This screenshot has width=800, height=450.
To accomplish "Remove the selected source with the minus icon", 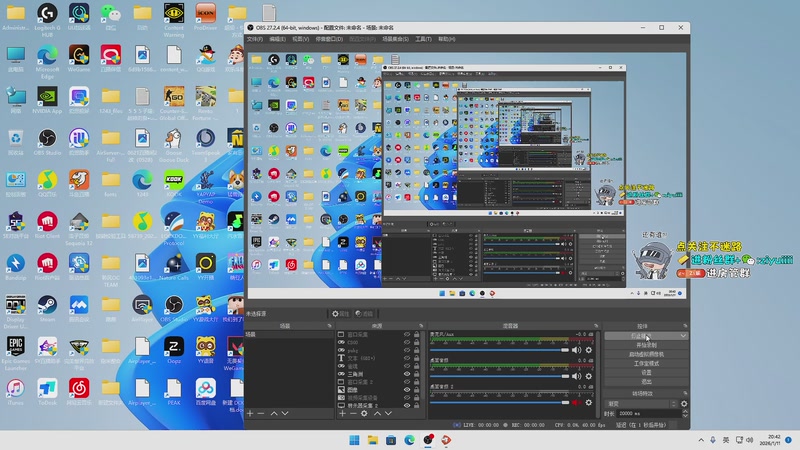I will pyautogui.click(x=353, y=413).
